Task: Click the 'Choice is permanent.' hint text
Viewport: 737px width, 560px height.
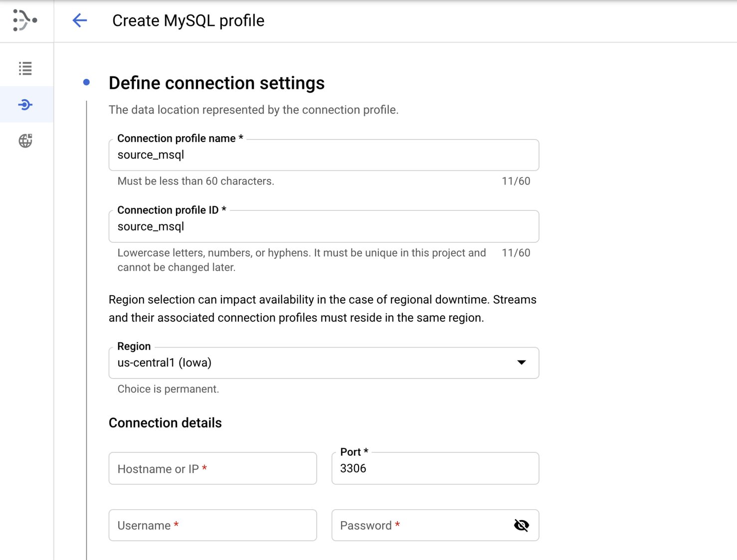Action: [168, 389]
